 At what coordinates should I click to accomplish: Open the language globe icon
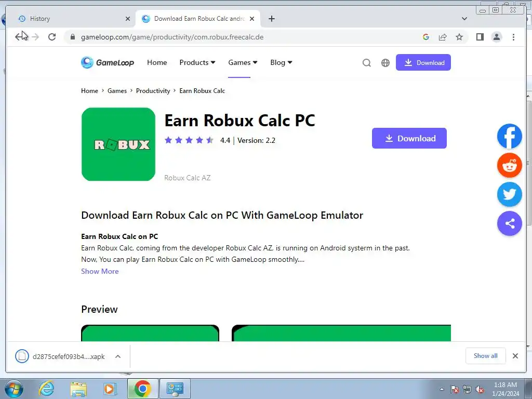coord(385,63)
